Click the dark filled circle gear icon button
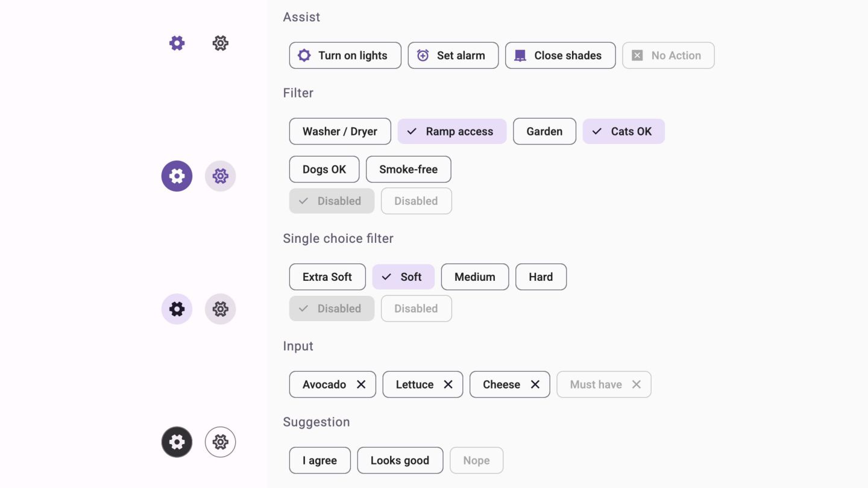This screenshot has height=488, width=868. coord(177,442)
